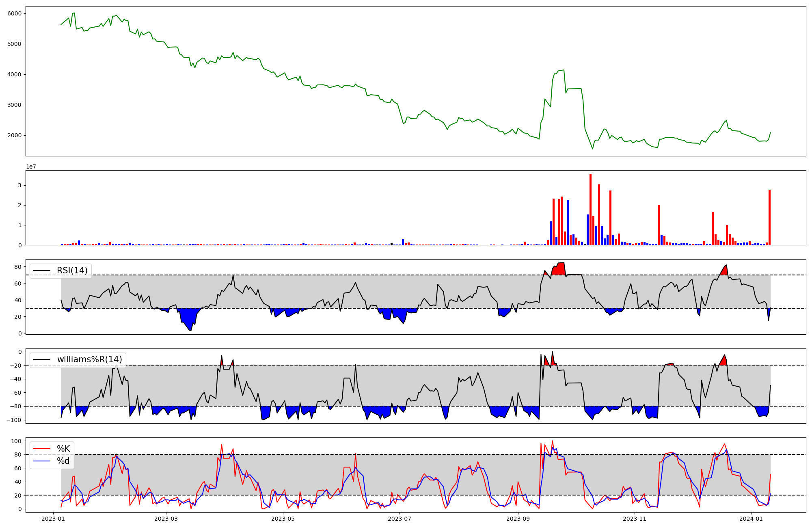This screenshot has width=812, height=528.
Task: Click the black RSI(14) legend line swatch
Action: click(x=42, y=270)
